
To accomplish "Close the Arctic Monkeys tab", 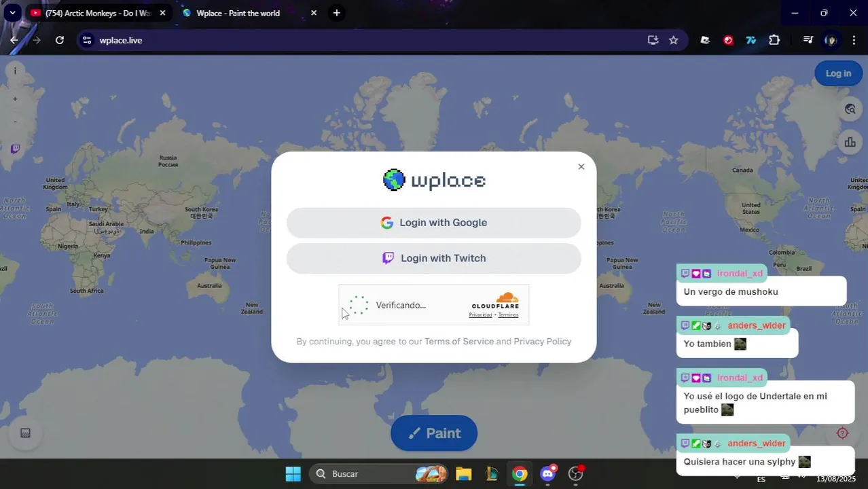I will coord(162,13).
